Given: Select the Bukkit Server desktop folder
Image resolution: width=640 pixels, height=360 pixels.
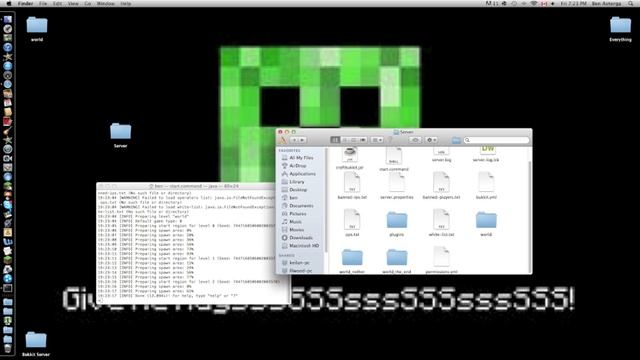Looking at the screenshot, I should point(36,344).
